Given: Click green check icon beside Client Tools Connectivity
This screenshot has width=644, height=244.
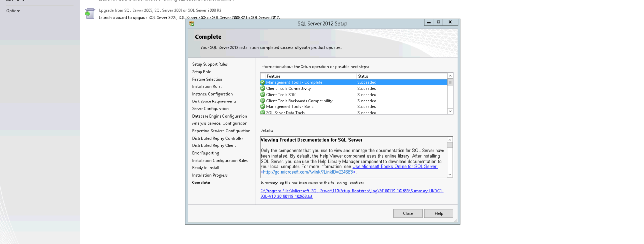Looking at the screenshot, I should pyautogui.click(x=263, y=88).
